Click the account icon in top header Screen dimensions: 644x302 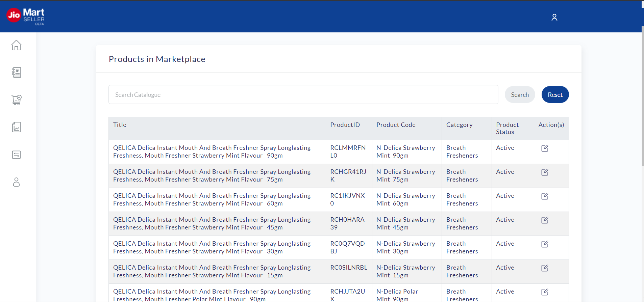click(554, 17)
